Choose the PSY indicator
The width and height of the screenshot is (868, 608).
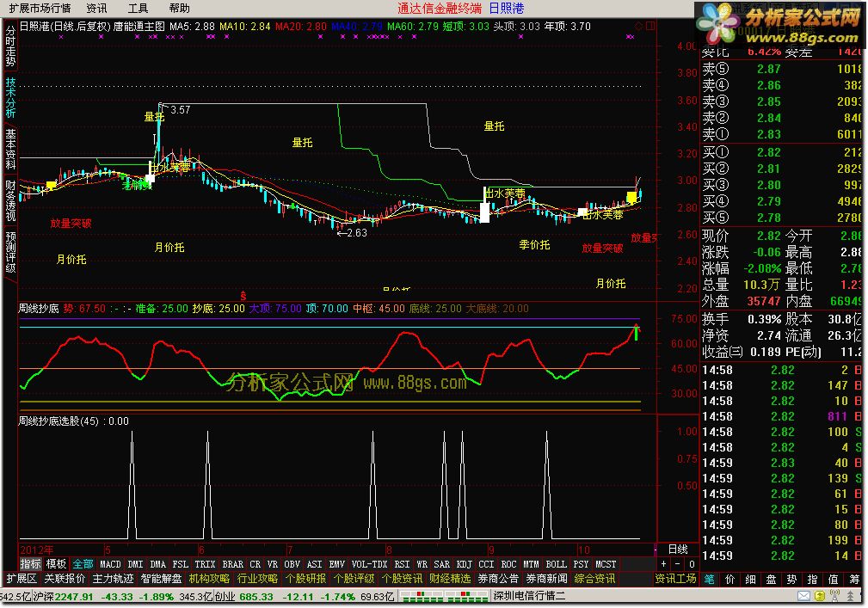(x=581, y=564)
